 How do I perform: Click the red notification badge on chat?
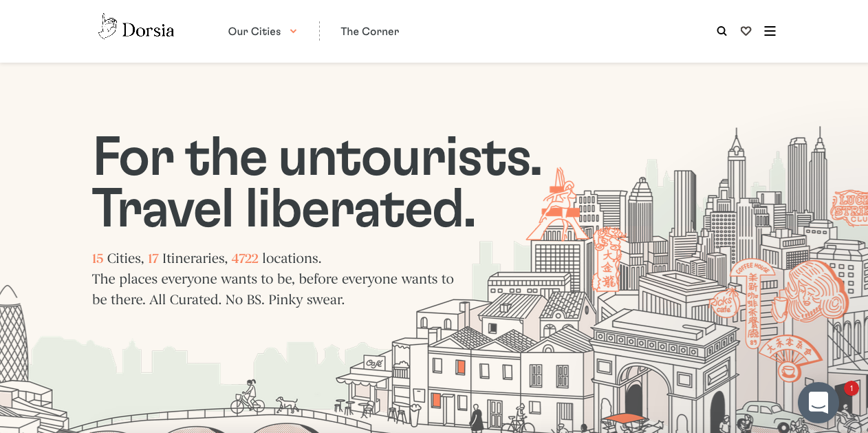[x=851, y=388]
